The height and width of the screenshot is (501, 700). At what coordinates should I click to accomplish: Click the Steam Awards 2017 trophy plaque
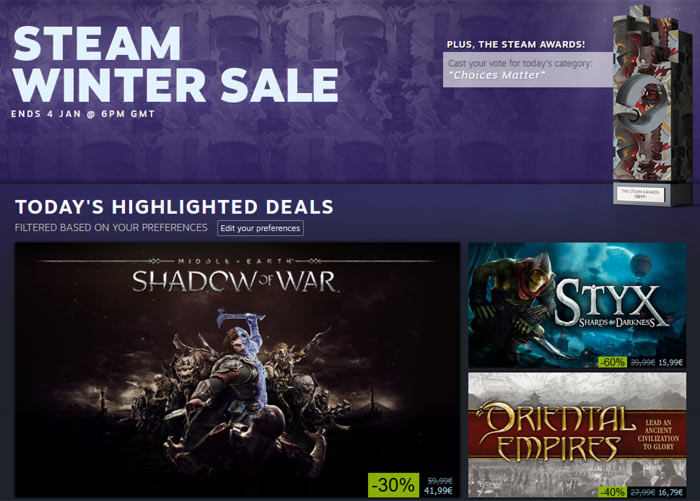point(641,193)
